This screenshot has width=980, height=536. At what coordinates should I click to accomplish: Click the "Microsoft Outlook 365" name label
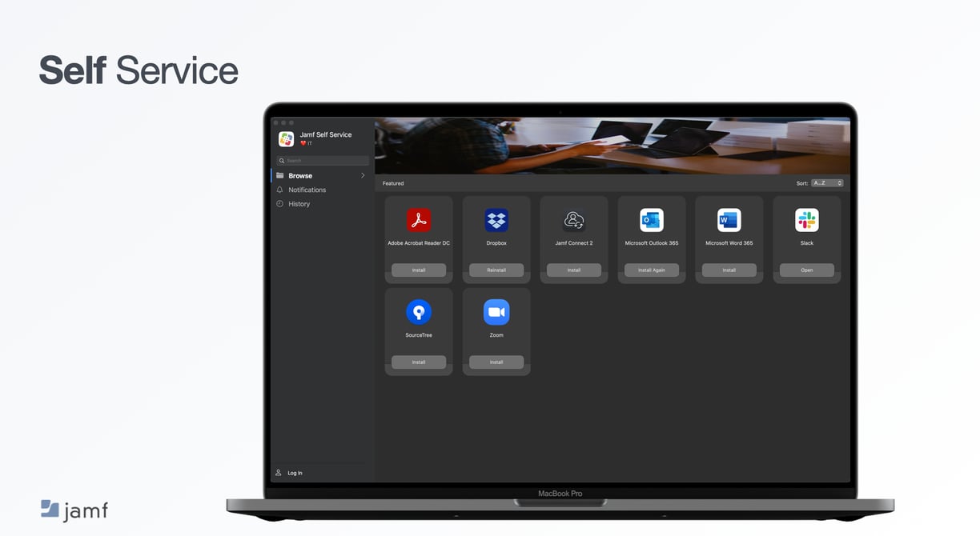pyautogui.click(x=652, y=243)
